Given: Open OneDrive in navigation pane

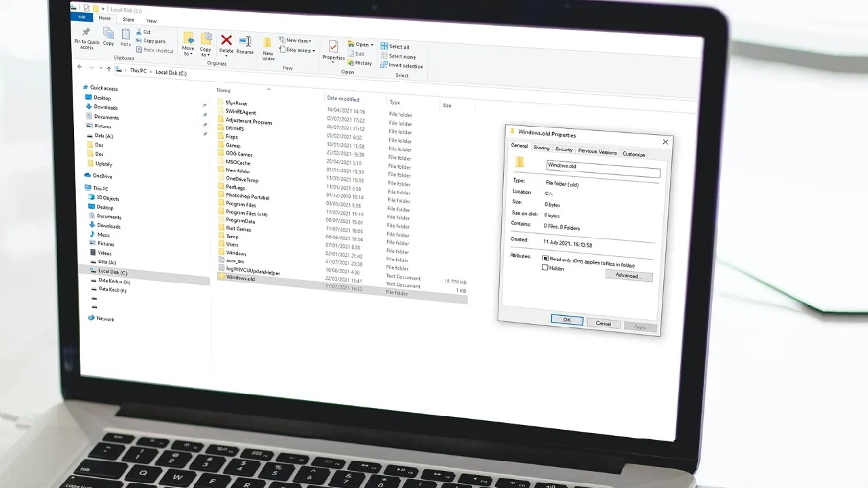Looking at the screenshot, I should pyautogui.click(x=98, y=176).
